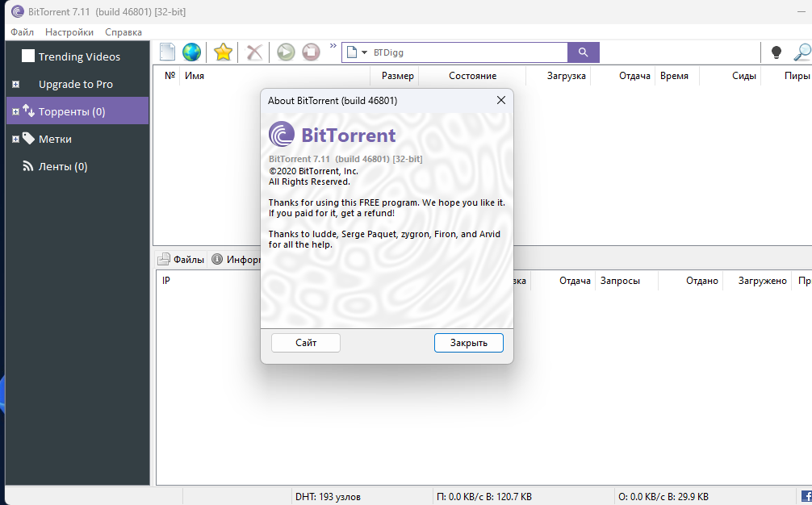Viewport: 812px width, 505px height.
Task: Click the red Stop torrent icon
Action: (311, 52)
